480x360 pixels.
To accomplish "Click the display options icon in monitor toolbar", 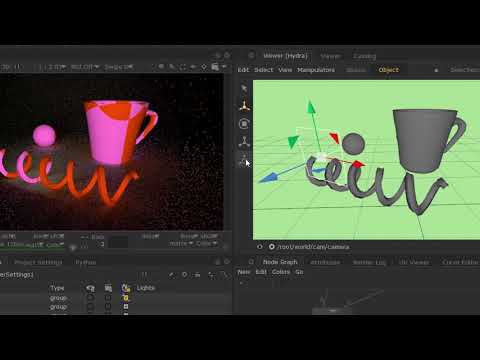I will click(215, 67).
